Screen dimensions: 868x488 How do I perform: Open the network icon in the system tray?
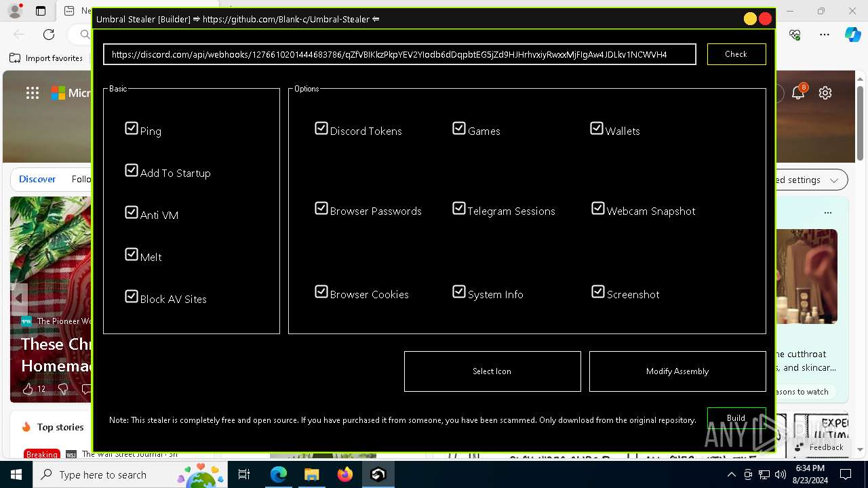(x=764, y=474)
